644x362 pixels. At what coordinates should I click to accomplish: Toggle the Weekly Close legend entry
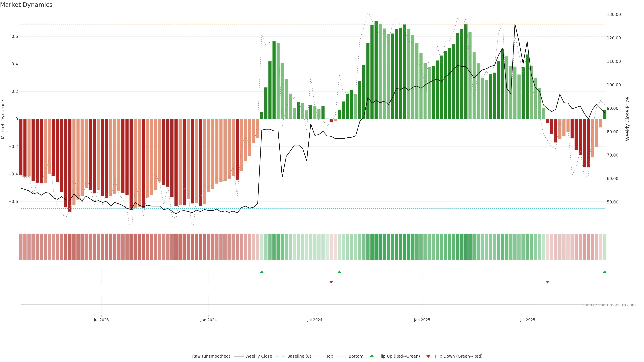258,356
